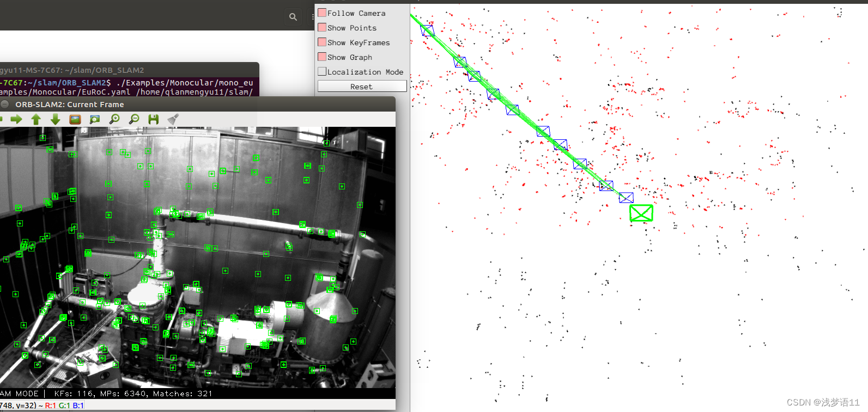
Task: Click the large green current camera marker
Action: click(641, 213)
